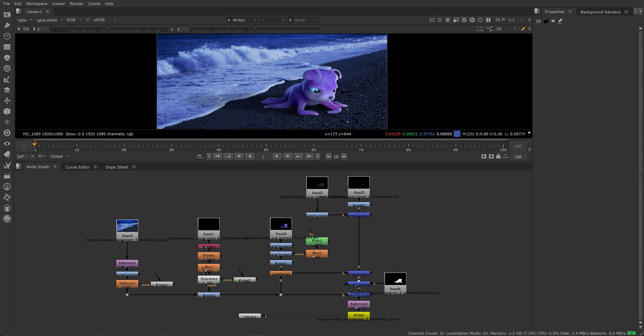Toggle the Properties bin lock icon

(x=546, y=21)
